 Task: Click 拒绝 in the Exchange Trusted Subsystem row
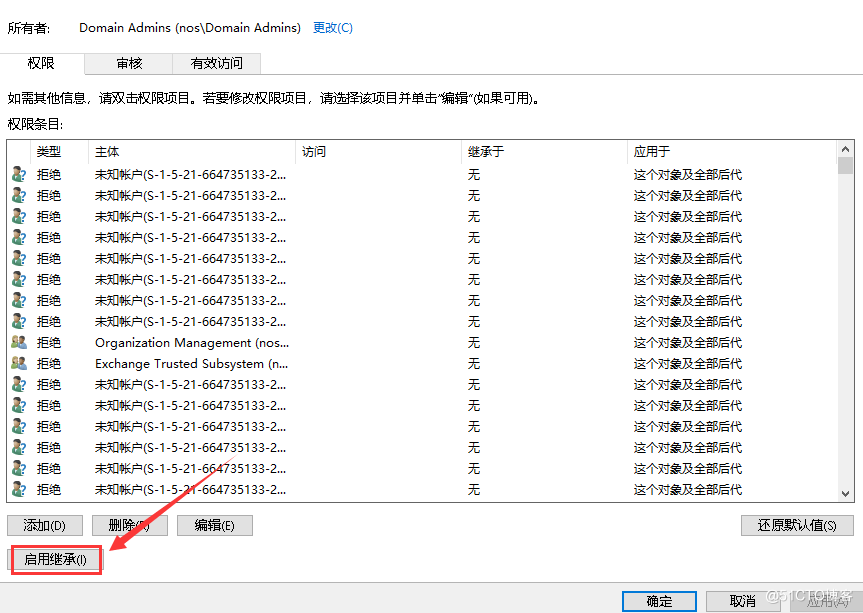click(49, 364)
